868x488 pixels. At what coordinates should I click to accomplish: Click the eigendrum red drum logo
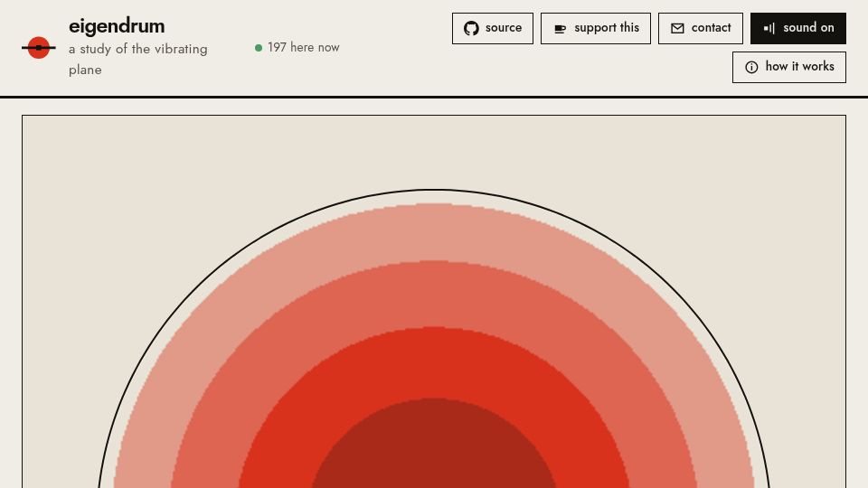[x=39, y=48]
